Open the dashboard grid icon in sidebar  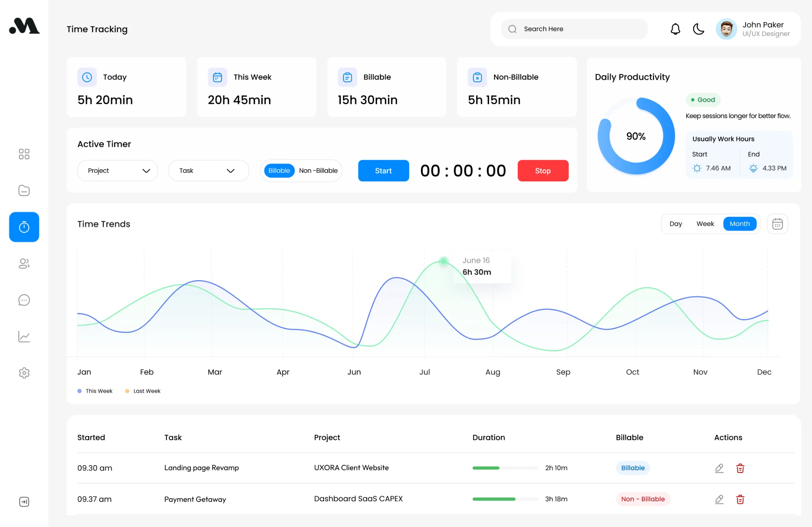tap(24, 154)
